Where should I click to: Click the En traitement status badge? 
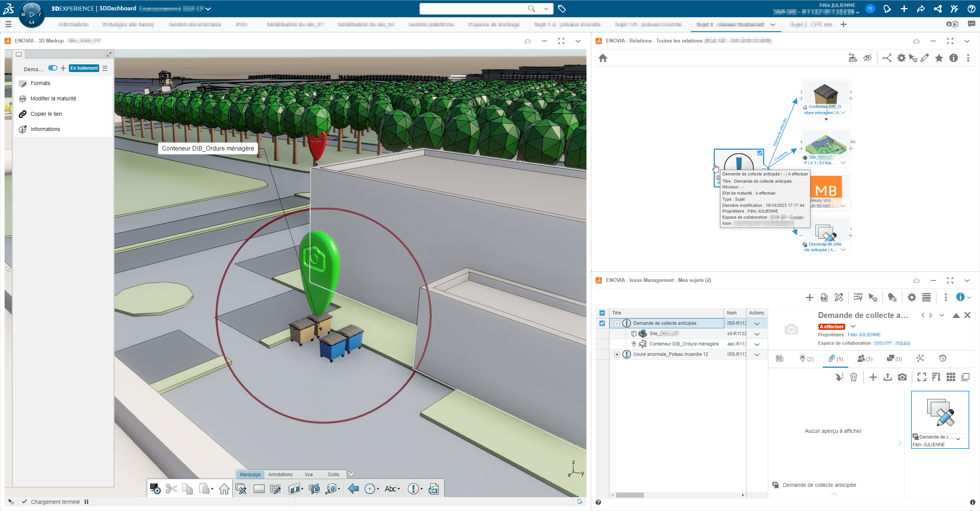click(84, 68)
